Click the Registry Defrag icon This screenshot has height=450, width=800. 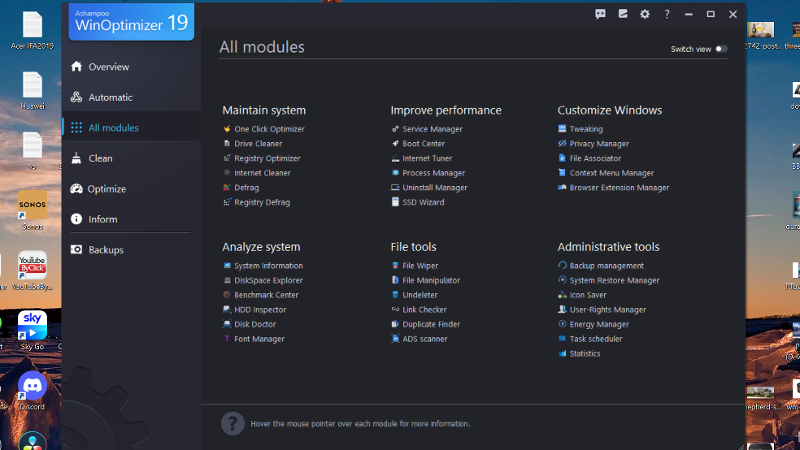(x=227, y=203)
